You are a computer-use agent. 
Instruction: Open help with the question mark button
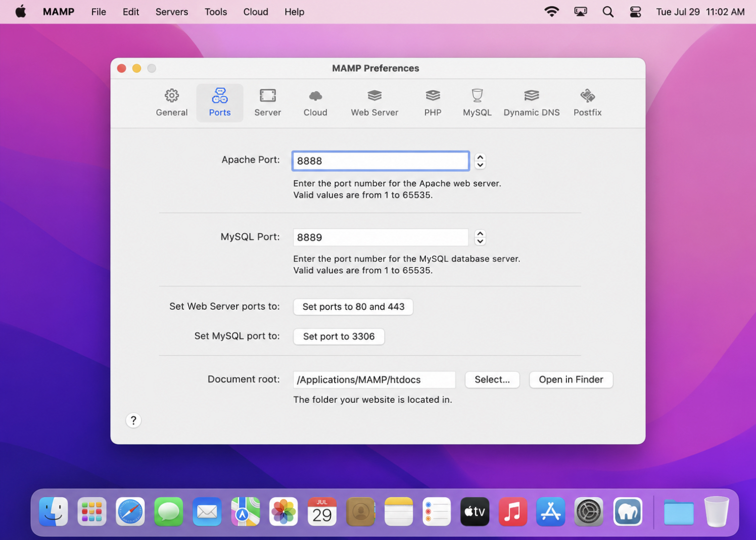click(133, 420)
